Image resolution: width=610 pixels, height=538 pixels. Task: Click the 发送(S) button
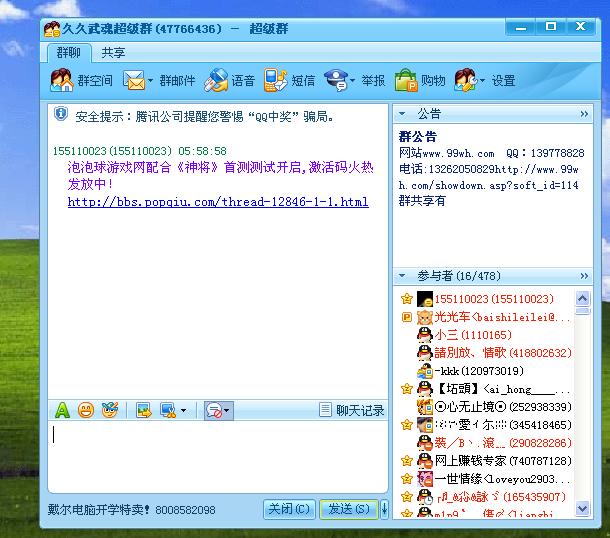coord(349,509)
